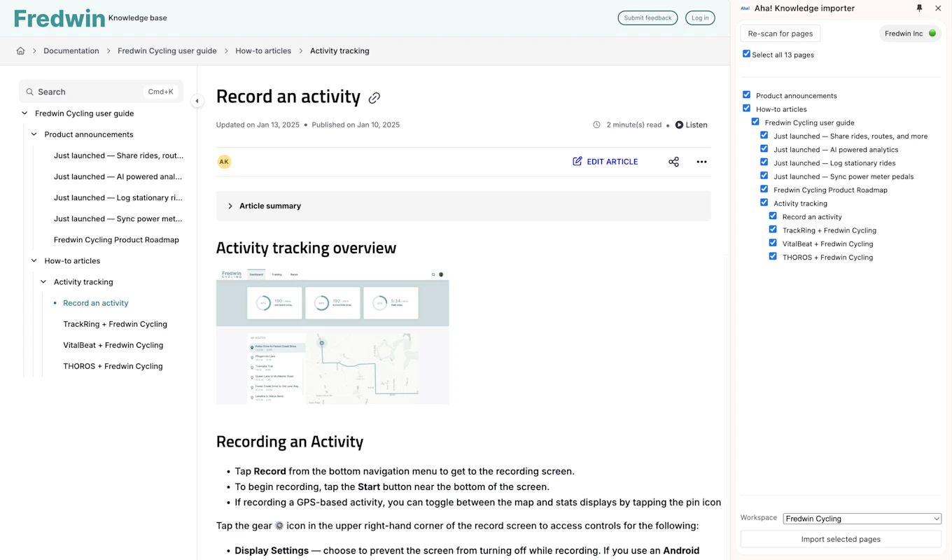Uncheck Select all 13 pages

pos(746,54)
